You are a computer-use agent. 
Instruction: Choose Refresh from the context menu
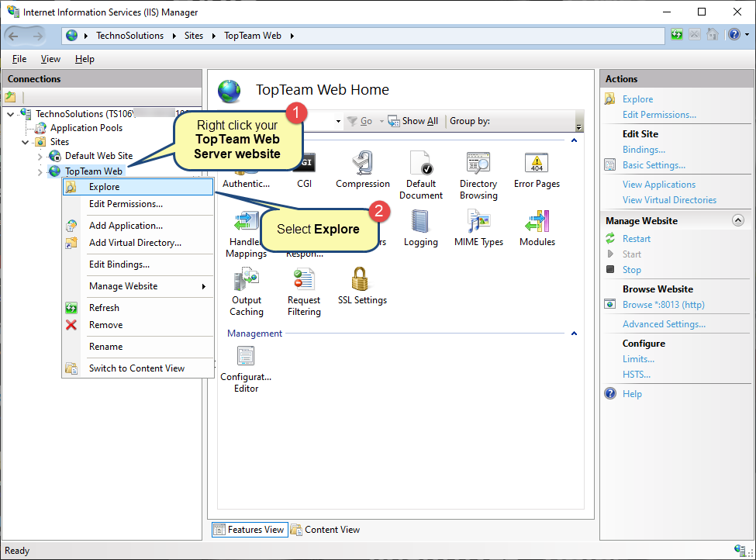[x=138, y=308]
